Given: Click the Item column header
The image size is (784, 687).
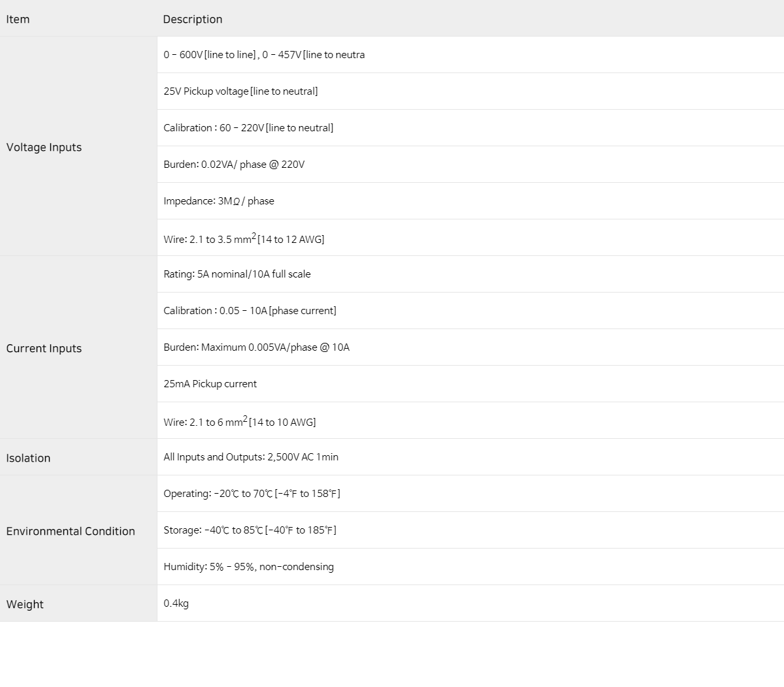Looking at the screenshot, I should click(18, 19).
